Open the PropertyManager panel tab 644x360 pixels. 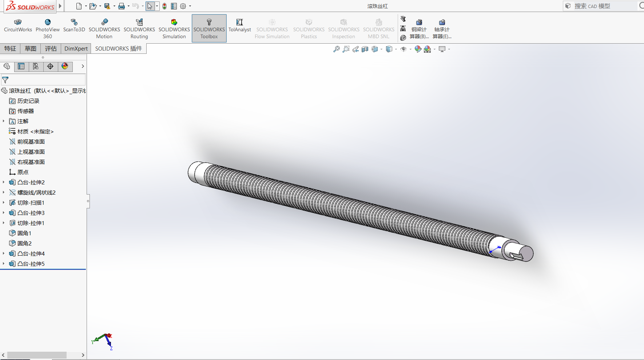[x=21, y=66]
